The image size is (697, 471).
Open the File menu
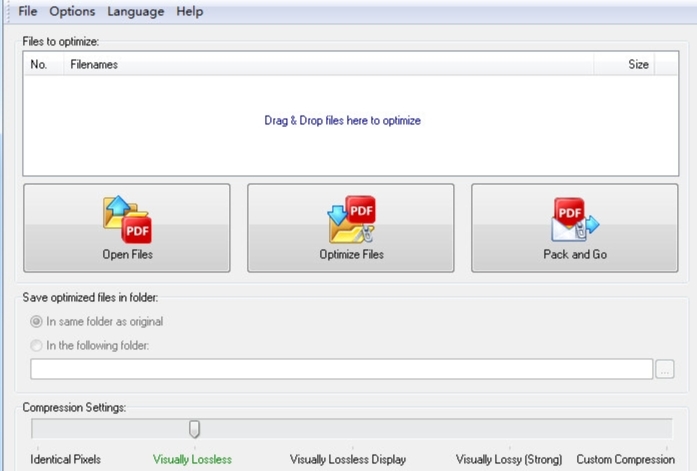click(x=28, y=11)
